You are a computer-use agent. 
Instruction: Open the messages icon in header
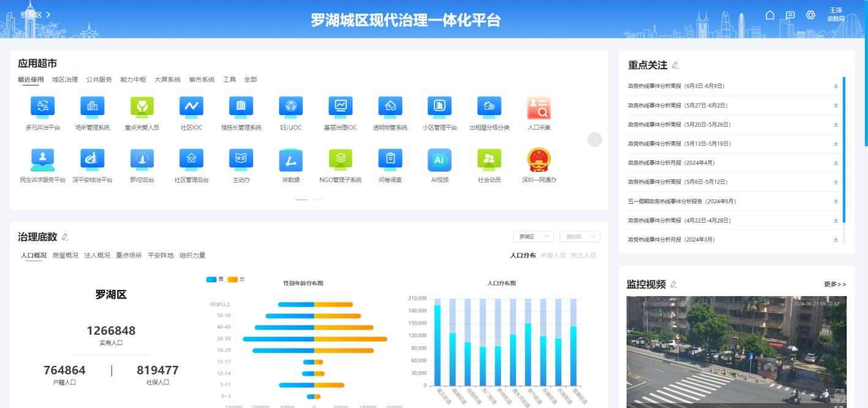[x=790, y=15]
